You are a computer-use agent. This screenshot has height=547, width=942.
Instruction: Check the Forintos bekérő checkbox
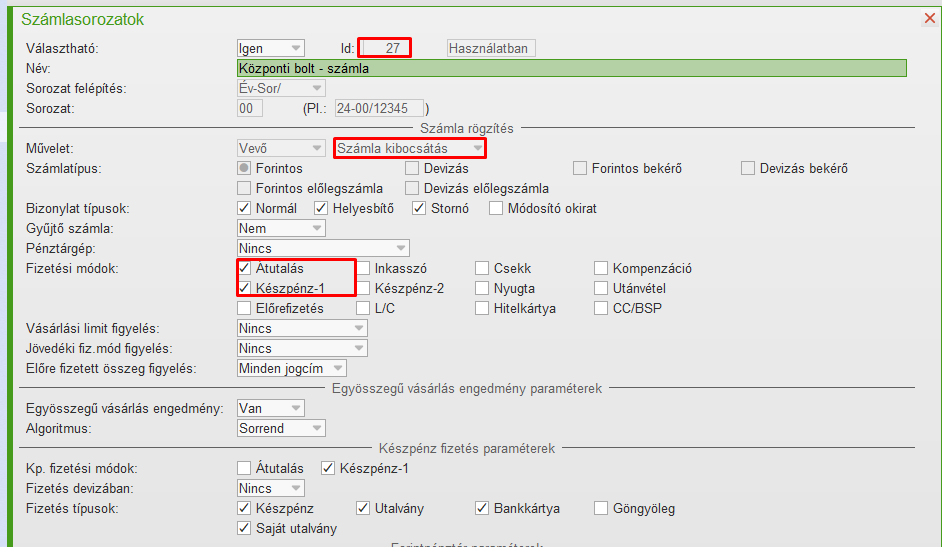pos(580,168)
